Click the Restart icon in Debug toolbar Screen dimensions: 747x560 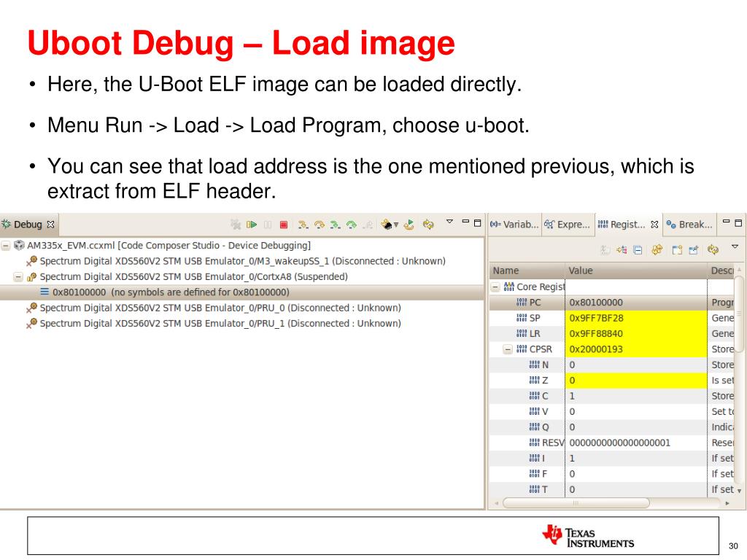point(409,225)
